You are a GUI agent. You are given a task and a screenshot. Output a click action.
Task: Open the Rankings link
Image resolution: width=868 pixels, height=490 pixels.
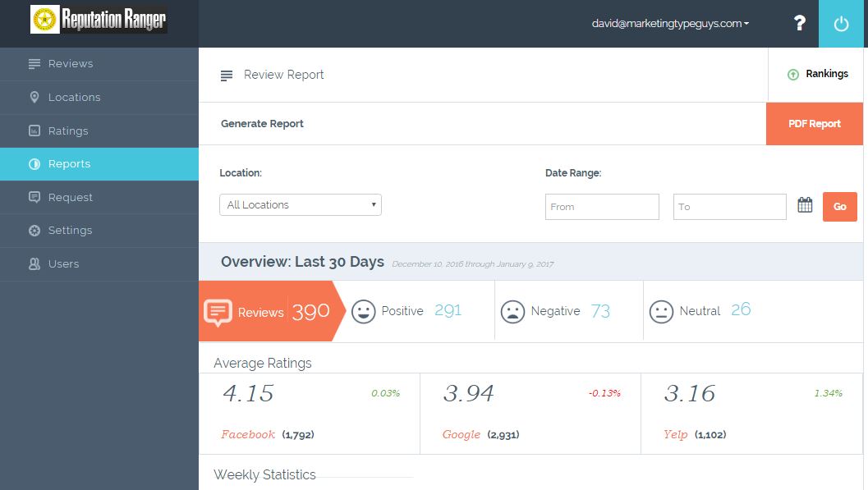coord(826,74)
